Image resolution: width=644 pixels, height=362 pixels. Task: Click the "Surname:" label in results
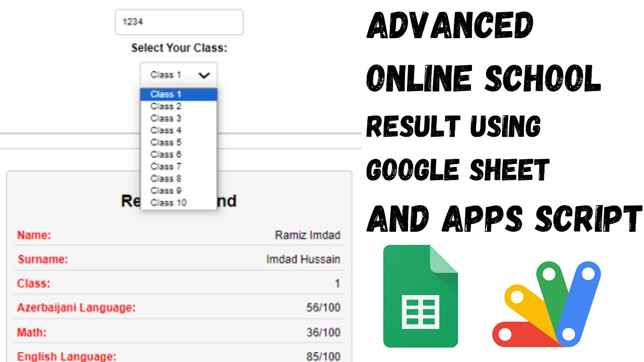pyautogui.click(x=43, y=259)
